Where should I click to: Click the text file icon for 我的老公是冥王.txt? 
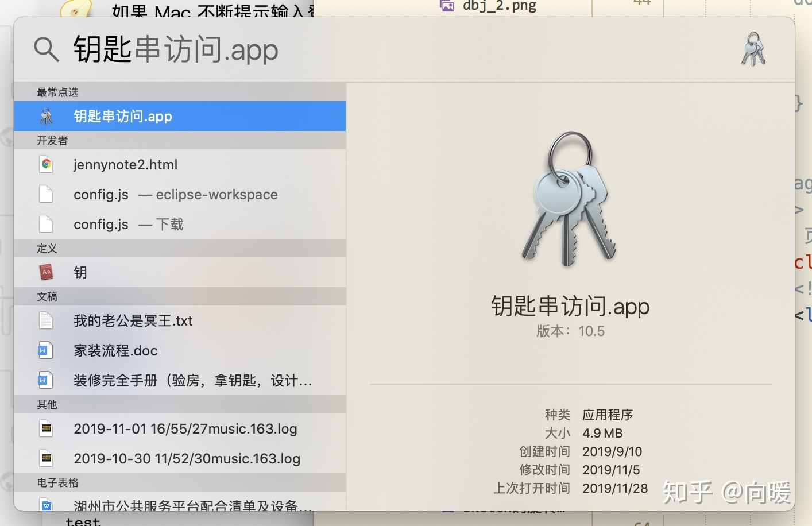tap(46, 320)
